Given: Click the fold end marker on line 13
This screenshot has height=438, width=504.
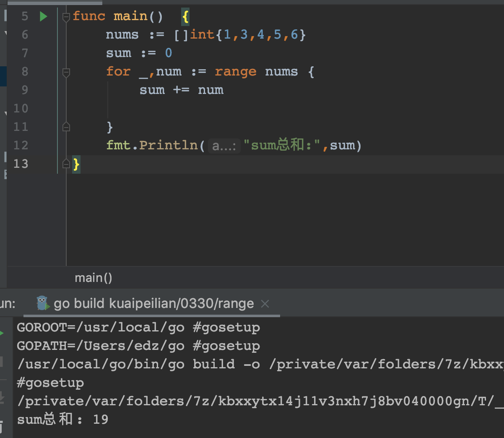Looking at the screenshot, I should click(66, 164).
